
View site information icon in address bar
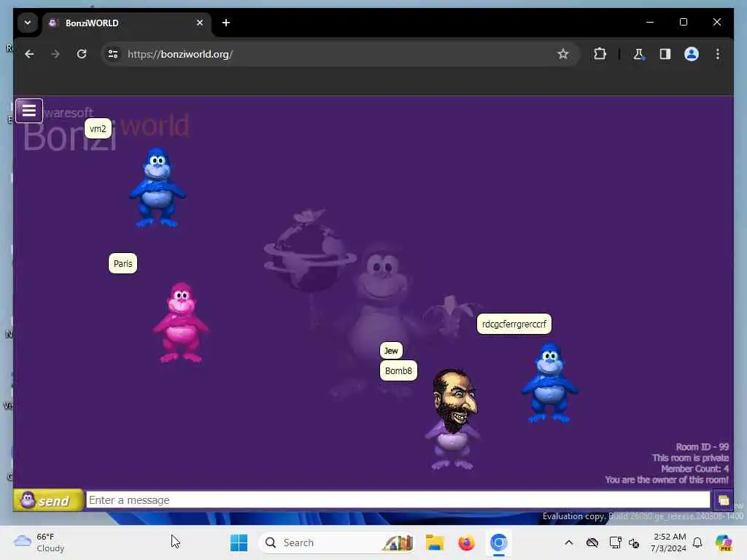coord(113,54)
